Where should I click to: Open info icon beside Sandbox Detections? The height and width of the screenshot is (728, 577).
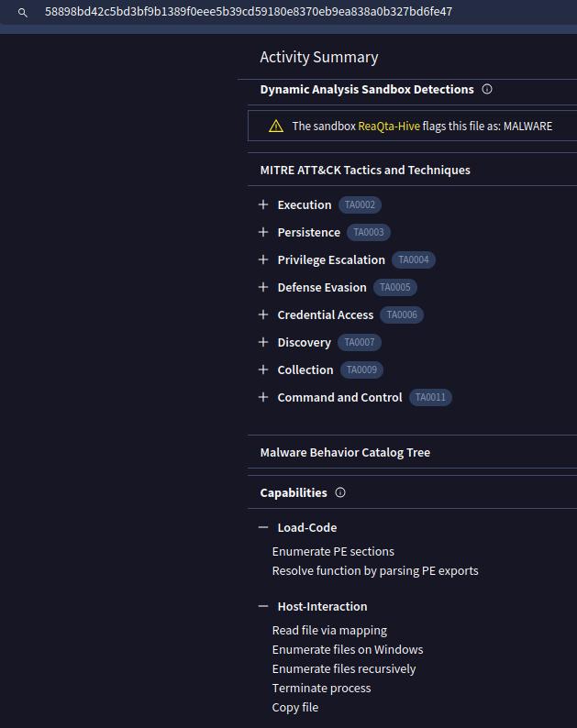point(487,89)
